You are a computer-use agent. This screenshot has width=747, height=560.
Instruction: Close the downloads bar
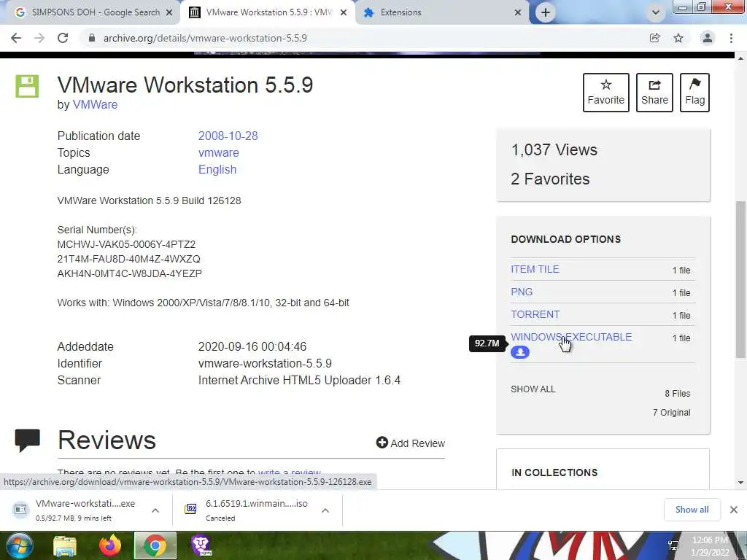point(734,510)
